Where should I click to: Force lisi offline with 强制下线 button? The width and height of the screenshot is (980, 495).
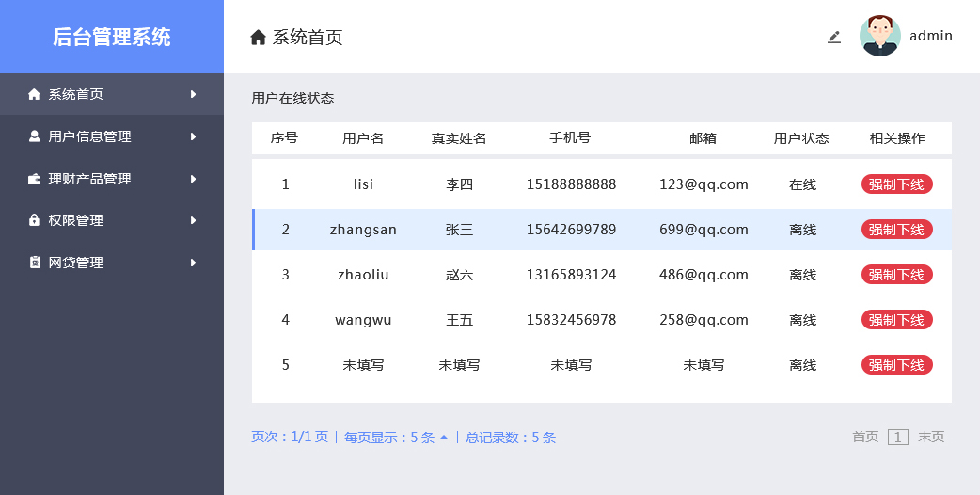click(896, 184)
